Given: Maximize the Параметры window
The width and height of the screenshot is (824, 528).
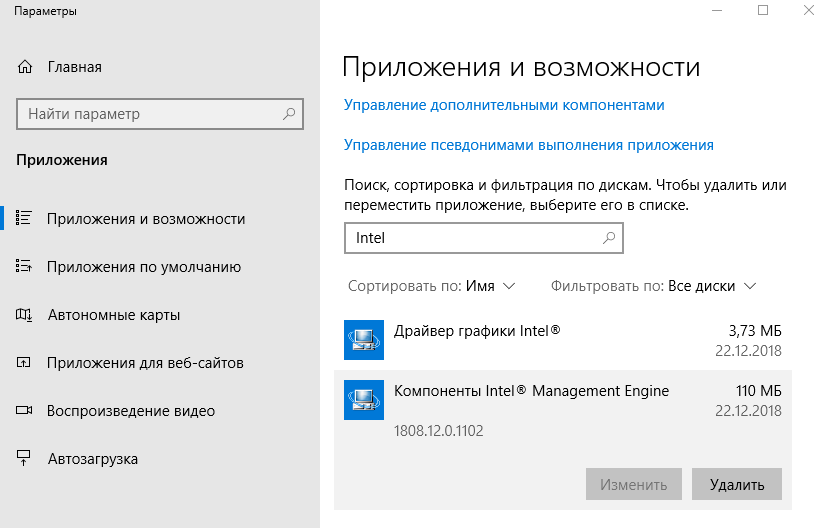Looking at the screenshot, I should click(x=763, y=10).
